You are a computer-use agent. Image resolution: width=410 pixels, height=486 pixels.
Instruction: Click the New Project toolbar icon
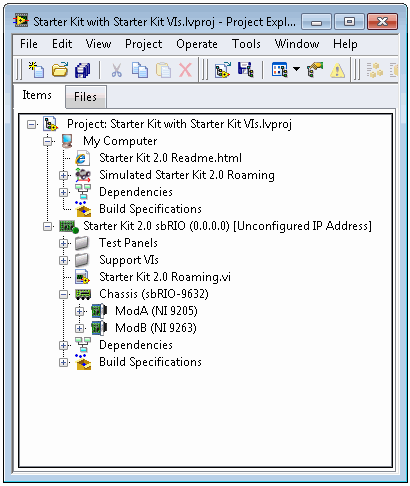tap(36, 70)
